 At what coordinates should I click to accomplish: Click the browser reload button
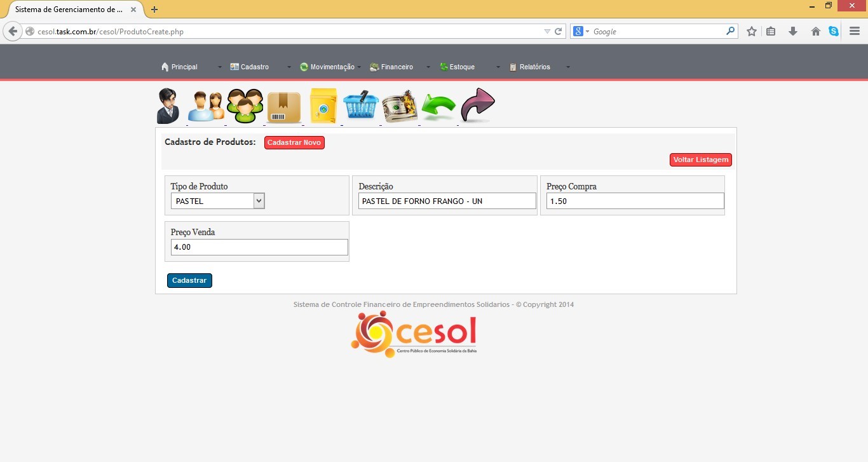[559, 31]
